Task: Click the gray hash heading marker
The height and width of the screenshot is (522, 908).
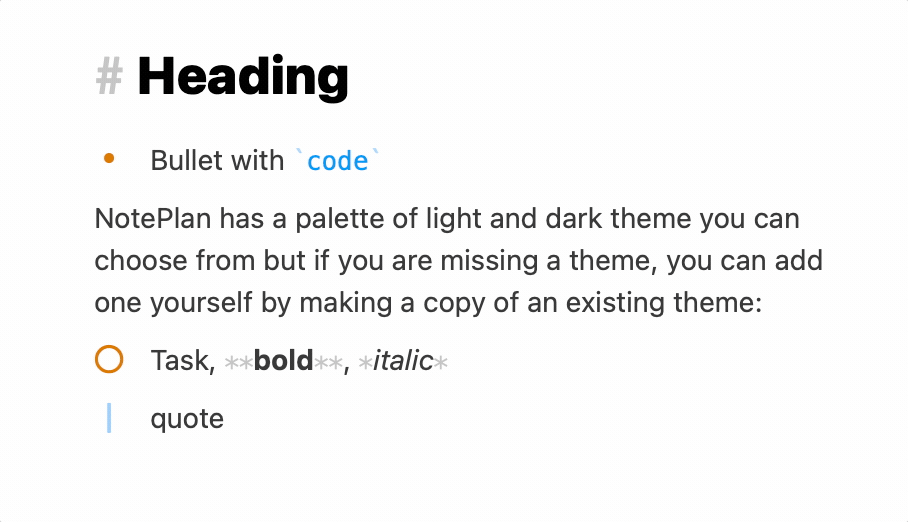Action: (109, 76)
